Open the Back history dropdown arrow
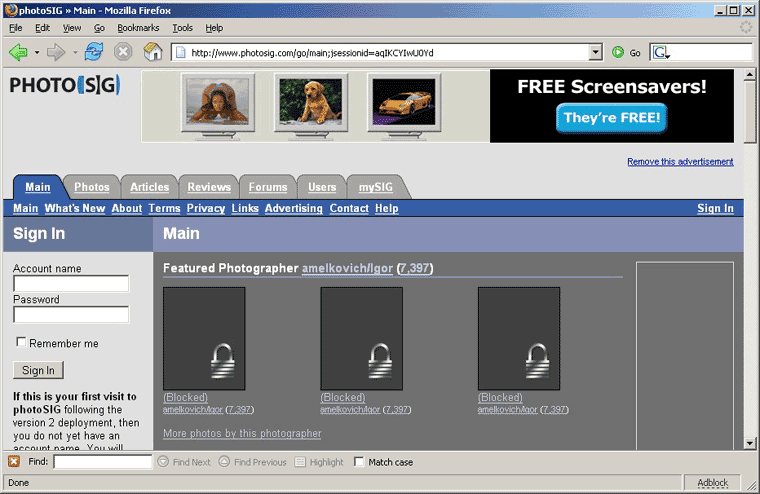This screenshot has height=494, width=760. 37,52
